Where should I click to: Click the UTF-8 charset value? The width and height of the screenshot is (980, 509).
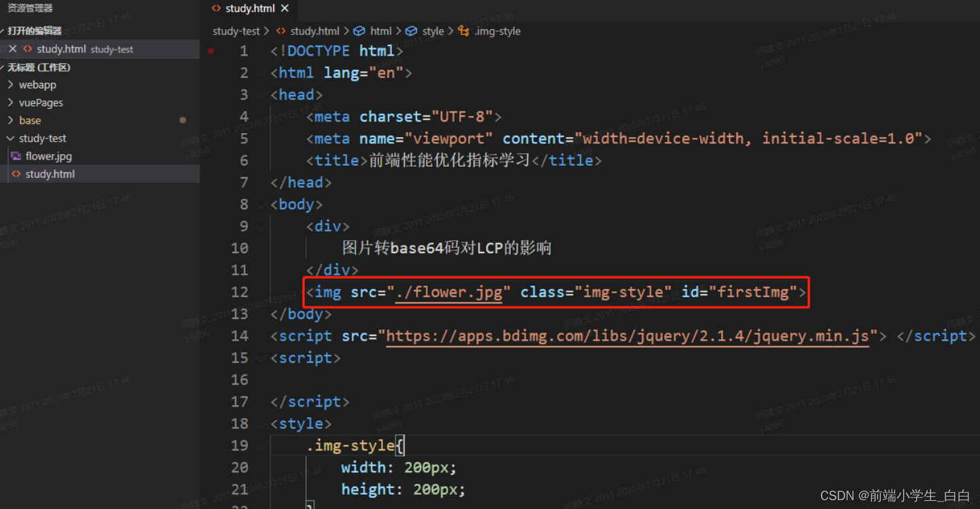462,117
